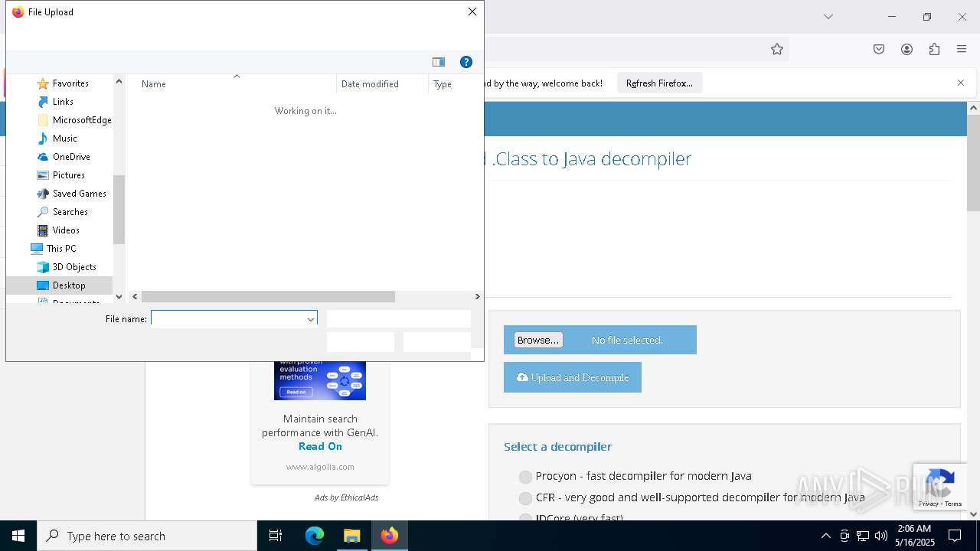The image size is (980, 551).
Task: Click the Favorites star icon
Action: click(43, 83)
